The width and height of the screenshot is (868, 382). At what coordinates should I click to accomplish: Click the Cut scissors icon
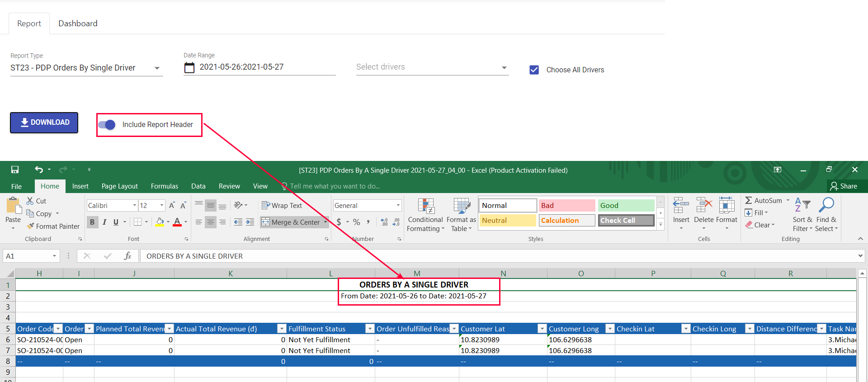pyautogui.click(x=30, y=201)
